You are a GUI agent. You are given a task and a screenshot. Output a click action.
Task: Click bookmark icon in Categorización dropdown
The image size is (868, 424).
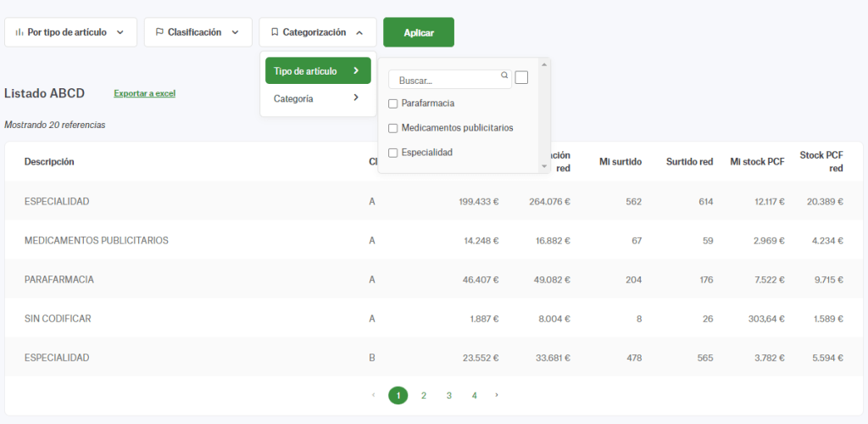point(275,32)
